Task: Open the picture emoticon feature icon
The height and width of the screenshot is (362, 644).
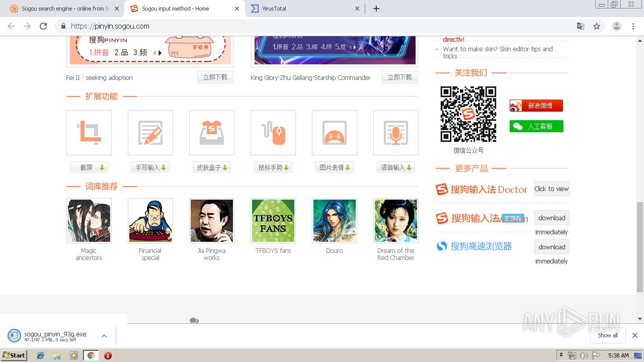Action: tap(335, 133)
